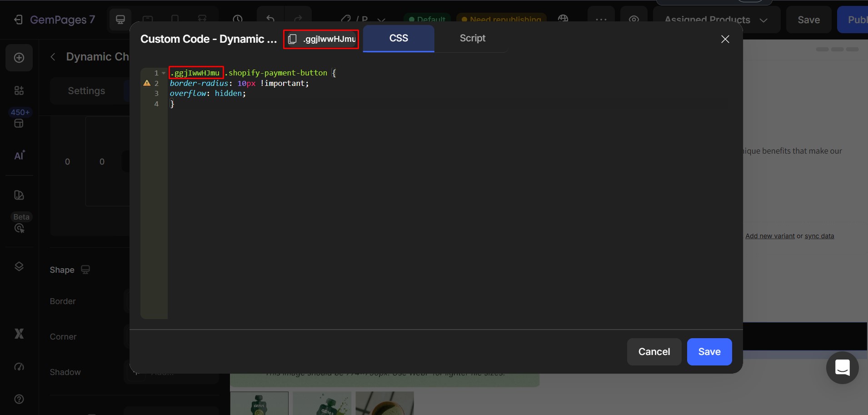Open the speed gauge icon in the sidebar
The width and height of the screenshot is (868, 415).
[x=19, y=367]
